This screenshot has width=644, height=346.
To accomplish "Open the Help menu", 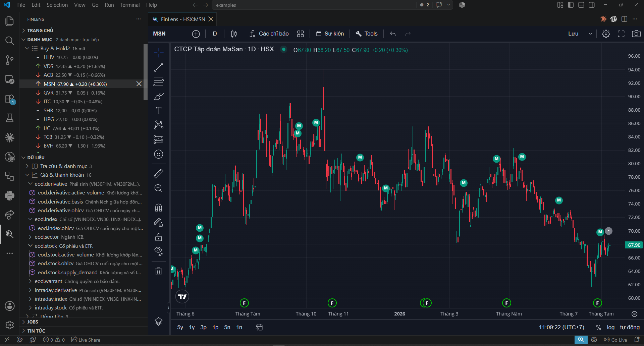I will [x=151, y=5].
